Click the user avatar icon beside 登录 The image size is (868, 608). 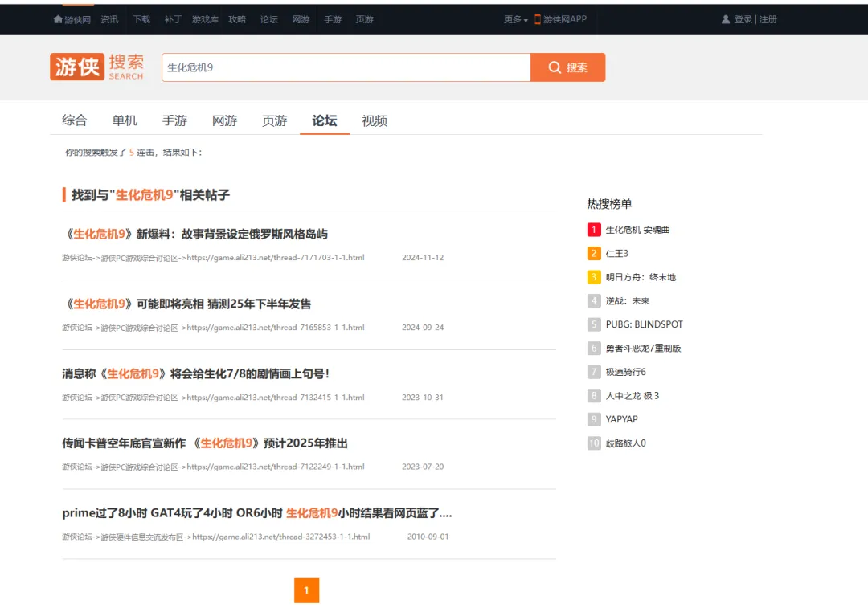[725, 19]
